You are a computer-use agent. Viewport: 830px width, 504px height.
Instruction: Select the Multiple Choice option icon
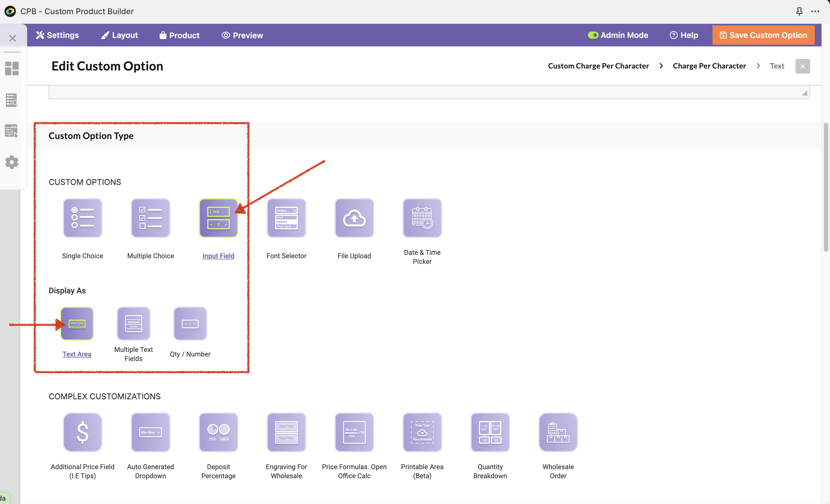[x=150, y=218]
